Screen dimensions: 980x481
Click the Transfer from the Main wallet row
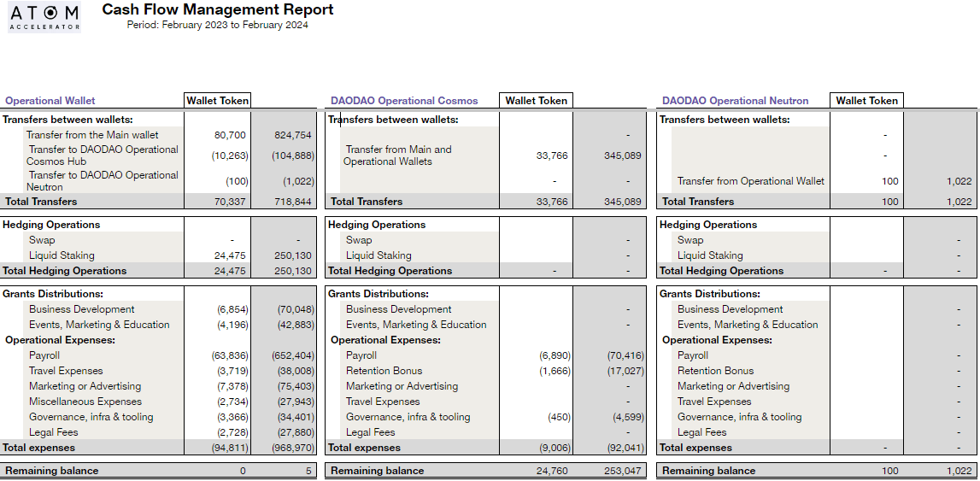click(92, 135)
